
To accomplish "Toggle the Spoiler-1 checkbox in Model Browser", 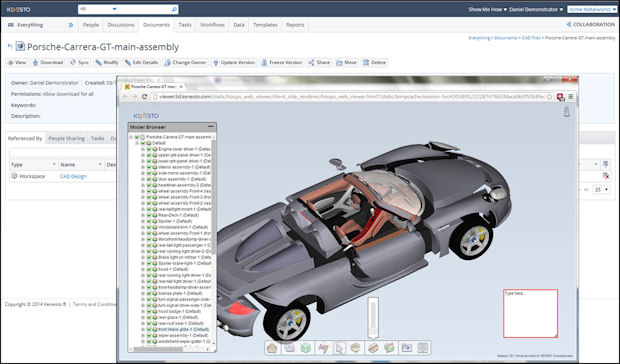I will (149, 221).
